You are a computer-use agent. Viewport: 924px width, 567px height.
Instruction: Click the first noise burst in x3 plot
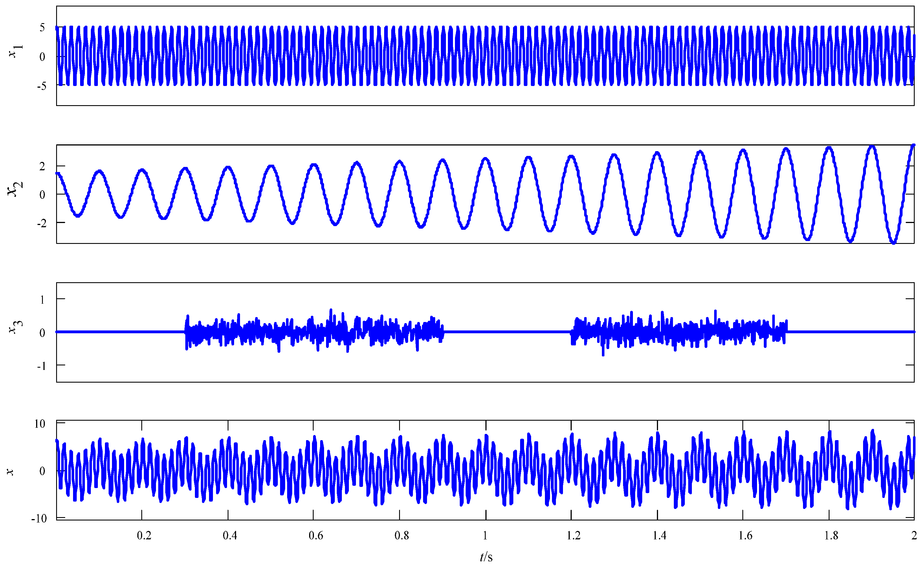click(314, 332)
